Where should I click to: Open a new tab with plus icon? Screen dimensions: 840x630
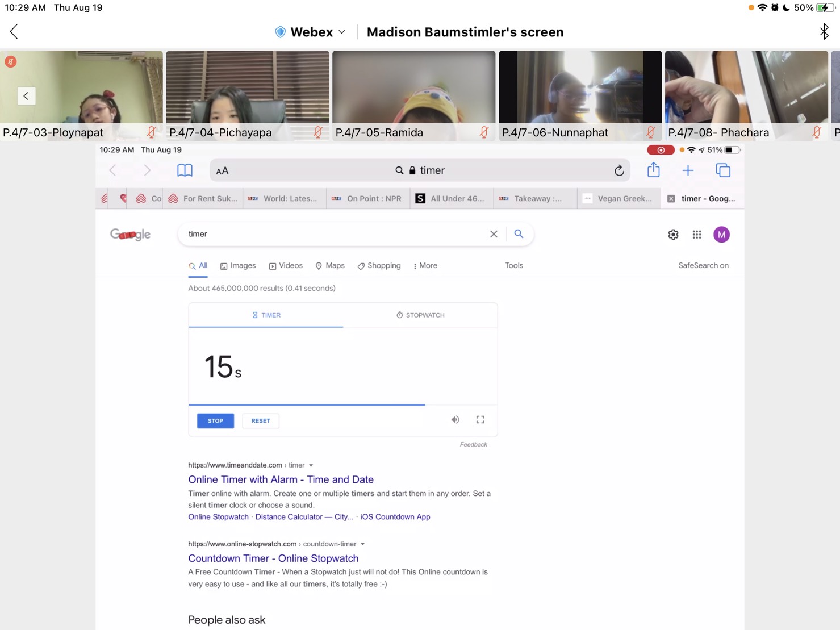click(688, 170)
